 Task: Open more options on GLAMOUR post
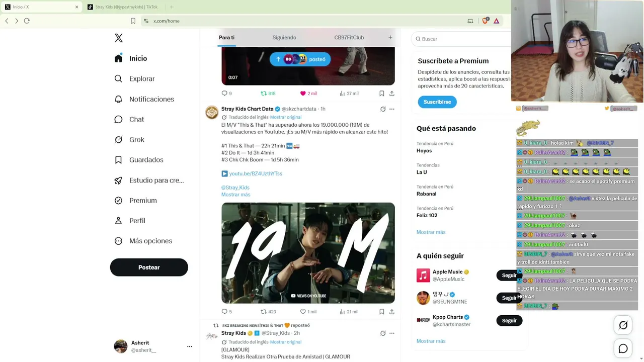392,333
